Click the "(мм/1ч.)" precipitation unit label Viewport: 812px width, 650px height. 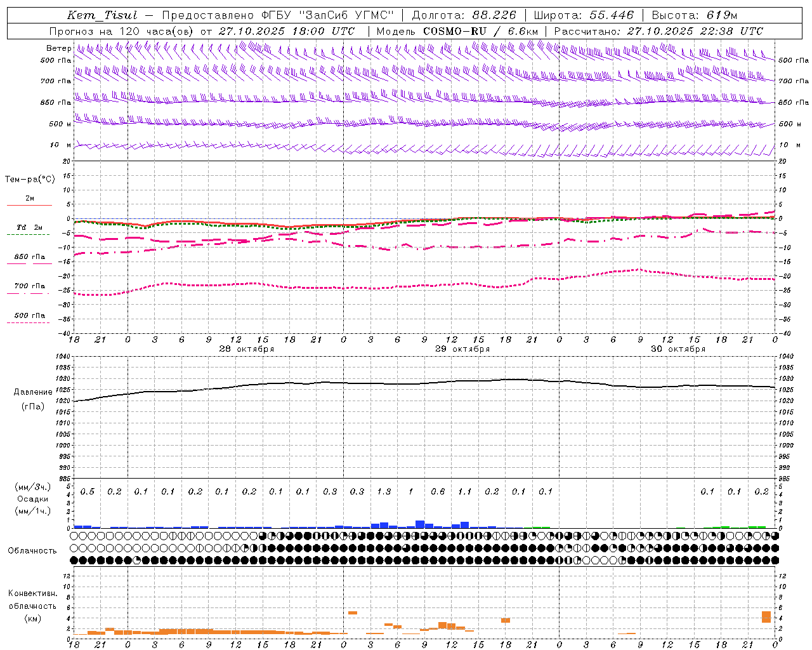click(32, 511)
